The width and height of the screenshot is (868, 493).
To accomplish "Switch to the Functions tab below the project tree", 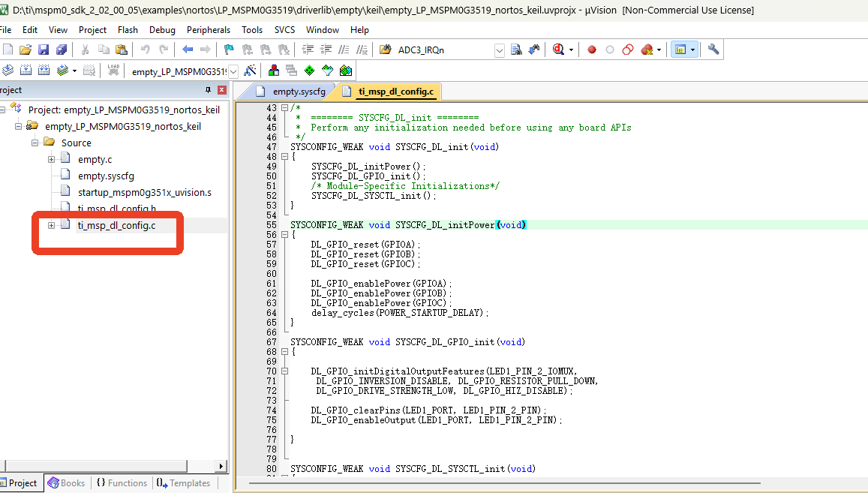I will pos(122,483).
